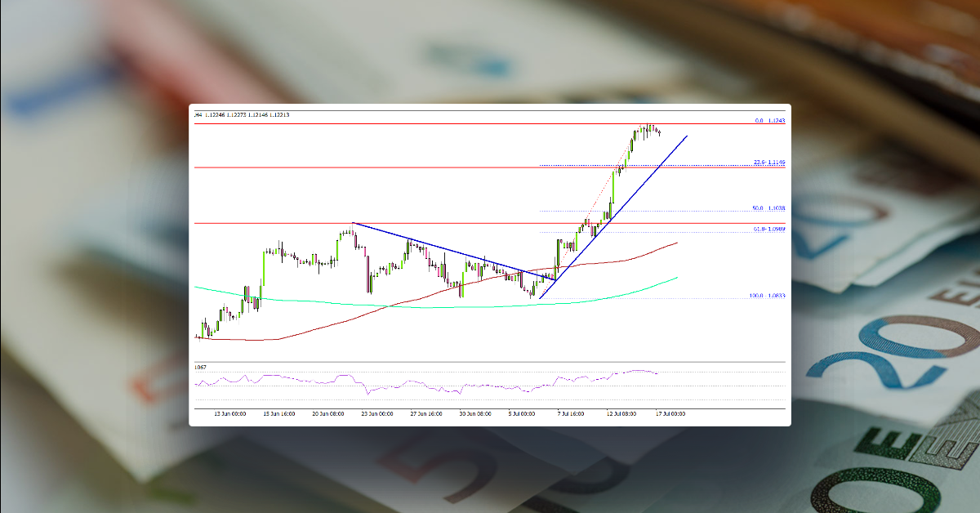Click the 23.6 Fibonacci level label
The height and width of the screenshot is (513, 980).
pos(769,163)
